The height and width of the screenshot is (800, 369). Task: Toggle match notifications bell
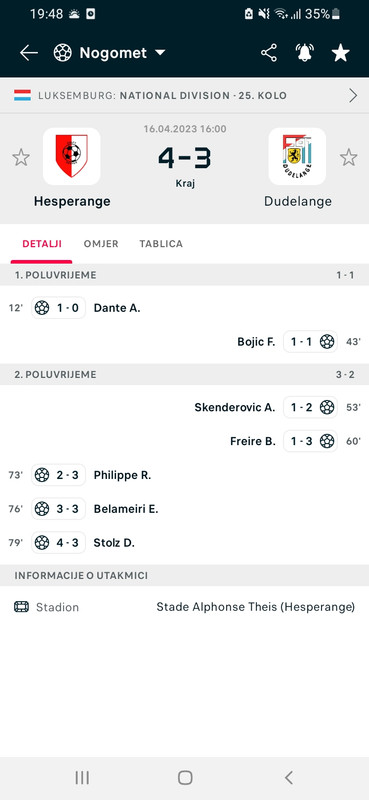305,53
